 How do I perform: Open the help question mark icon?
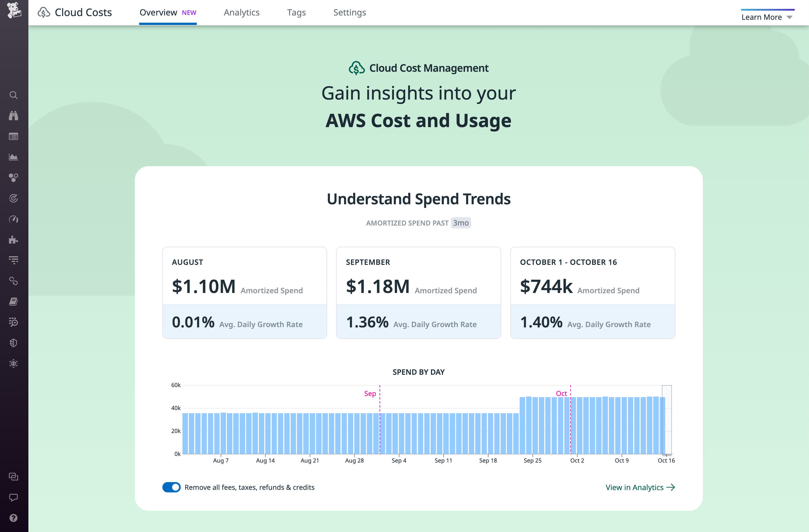pos(13,519)
